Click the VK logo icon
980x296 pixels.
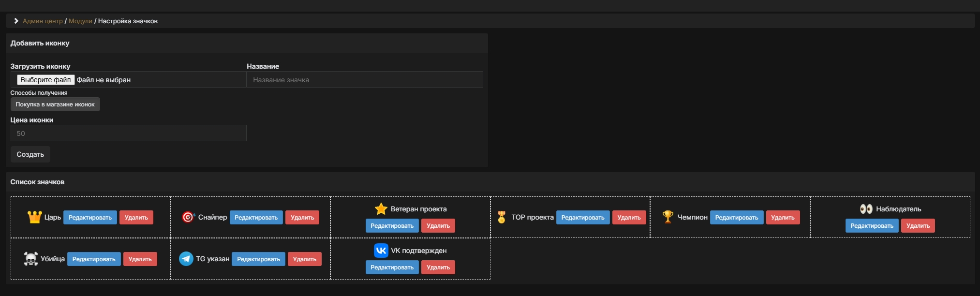tap(381, 251)
